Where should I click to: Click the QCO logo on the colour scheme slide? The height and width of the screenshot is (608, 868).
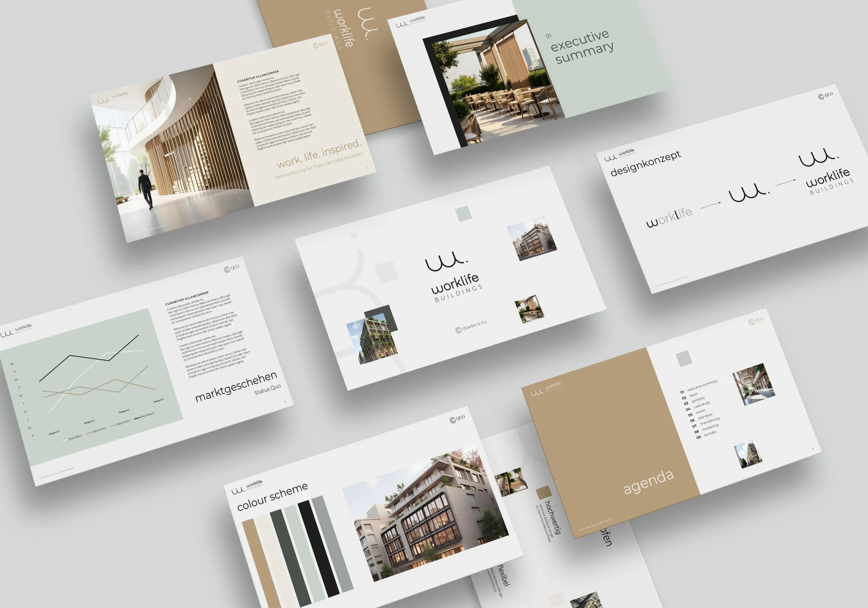[x=457, y=419]
